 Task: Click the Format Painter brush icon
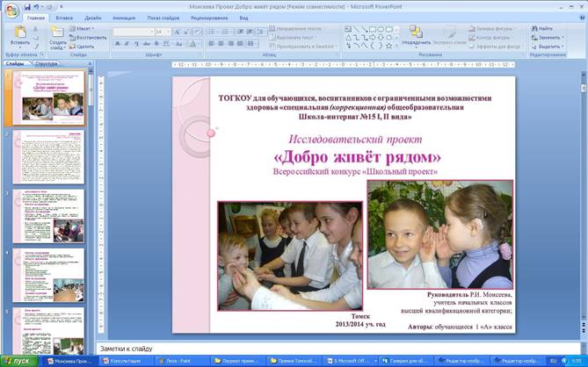(x=36, y=47)
